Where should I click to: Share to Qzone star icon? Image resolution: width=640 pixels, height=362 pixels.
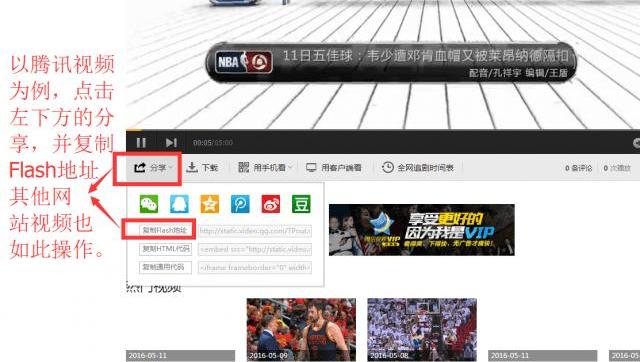(x=210, y=204)
